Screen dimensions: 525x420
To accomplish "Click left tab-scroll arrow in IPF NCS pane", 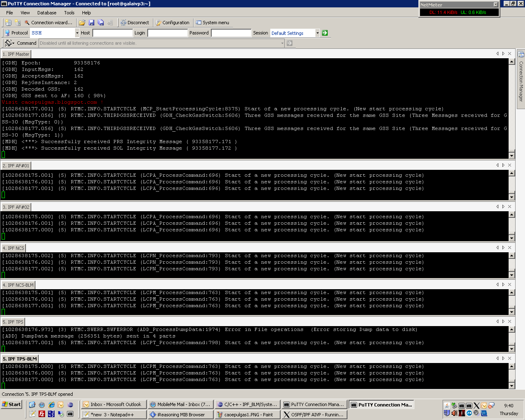I will click(x=497, y=248).
